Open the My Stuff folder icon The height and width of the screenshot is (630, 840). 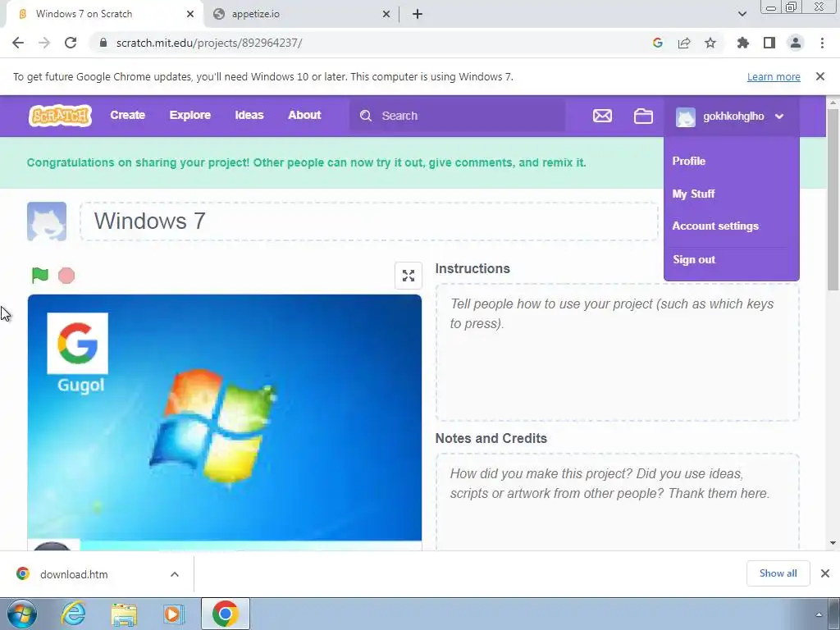click(643, 116)
